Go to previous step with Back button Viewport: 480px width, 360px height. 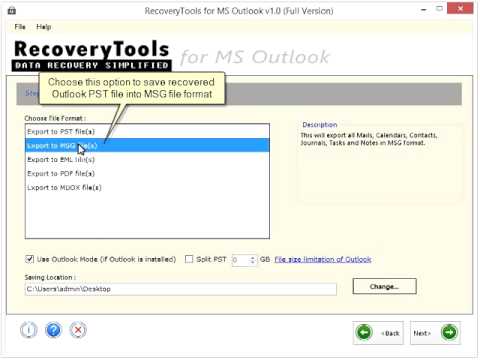[x=378, y=333]
